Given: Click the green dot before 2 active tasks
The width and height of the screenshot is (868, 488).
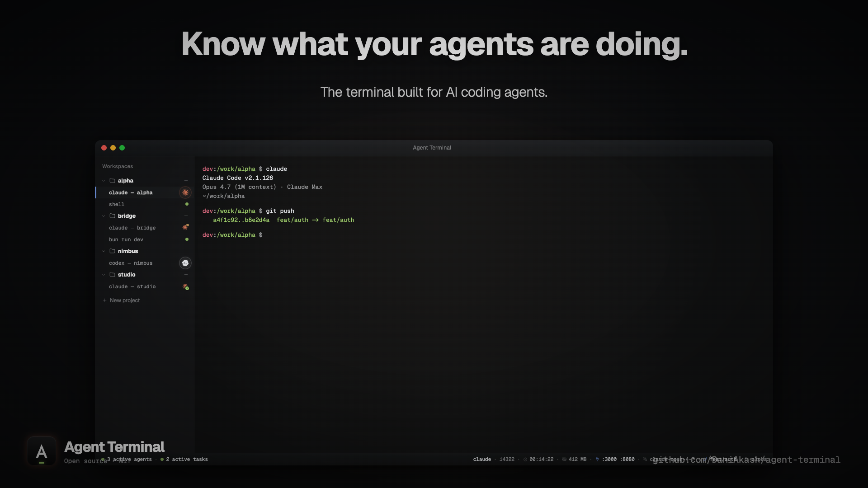Looking at the screenshot, I should point(162,459).
